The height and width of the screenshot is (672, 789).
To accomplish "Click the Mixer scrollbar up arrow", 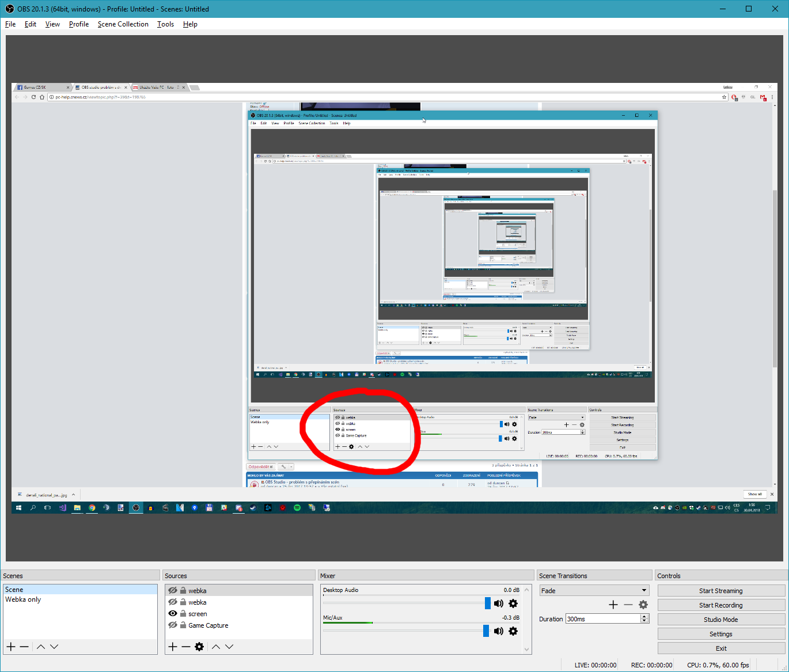I will 526,590.
